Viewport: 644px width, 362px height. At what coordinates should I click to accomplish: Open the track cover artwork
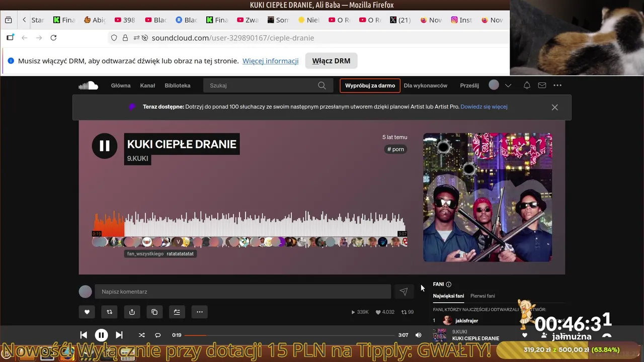(488, 198)
